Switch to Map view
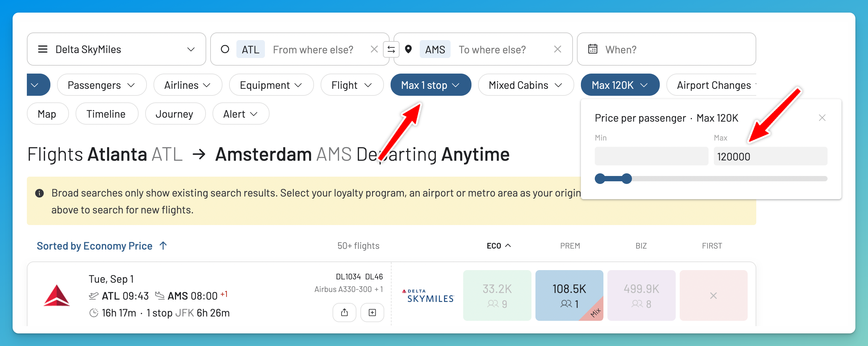The width and height of the screenshot is (868, 346). click(47, 114)
